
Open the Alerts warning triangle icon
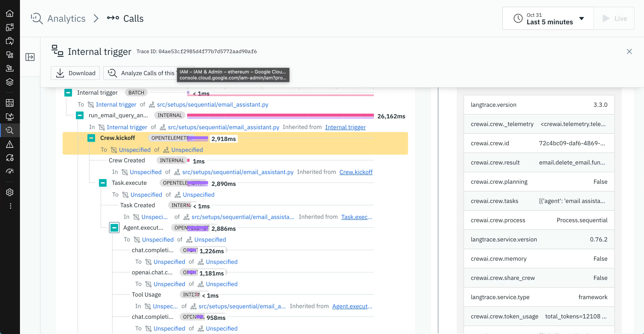(x=10, y=144)
